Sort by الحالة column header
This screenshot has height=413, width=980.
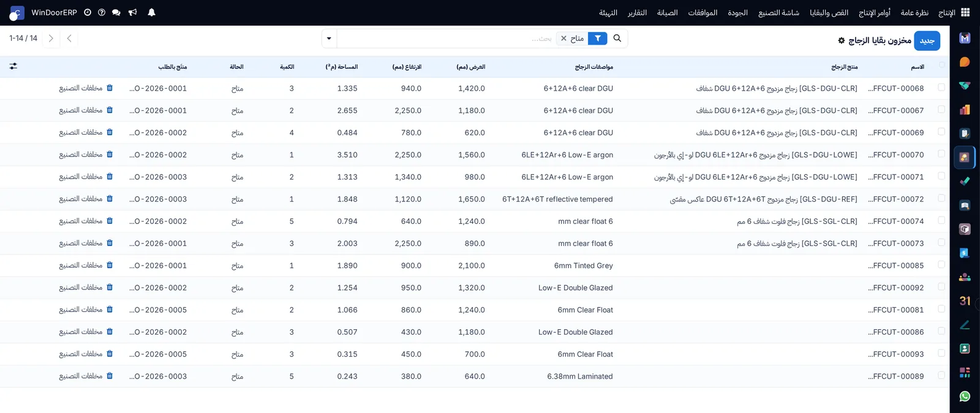236,67
